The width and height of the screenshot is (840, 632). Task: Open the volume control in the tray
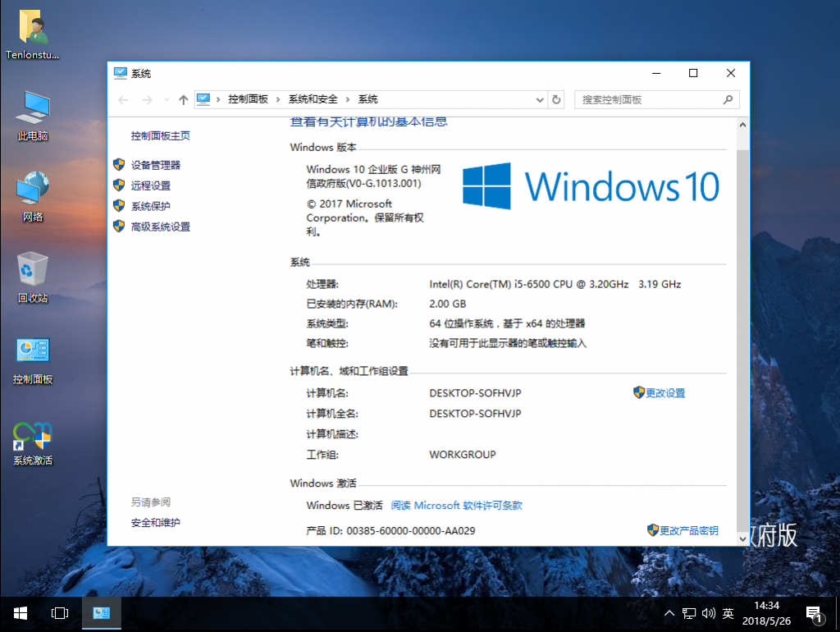(x=708, y=612)
